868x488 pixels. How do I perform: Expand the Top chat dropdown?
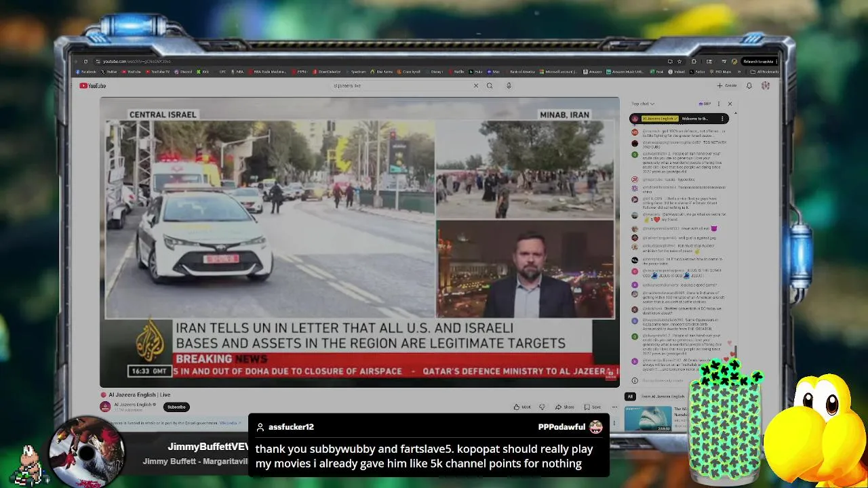[x=643, y=104]
